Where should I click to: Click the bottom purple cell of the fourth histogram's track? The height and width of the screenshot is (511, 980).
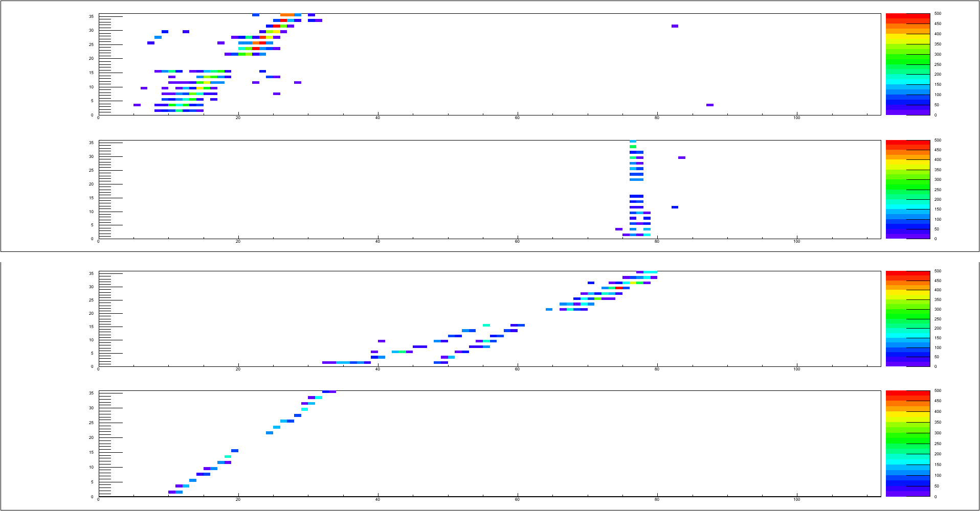click(x=172, y=492)
